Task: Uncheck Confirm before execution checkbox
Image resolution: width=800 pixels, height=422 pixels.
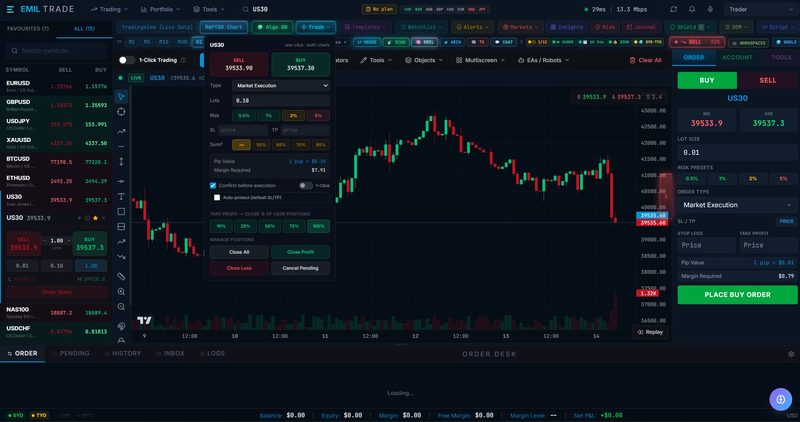Action: pyautogui.click(x=213, y=185)
